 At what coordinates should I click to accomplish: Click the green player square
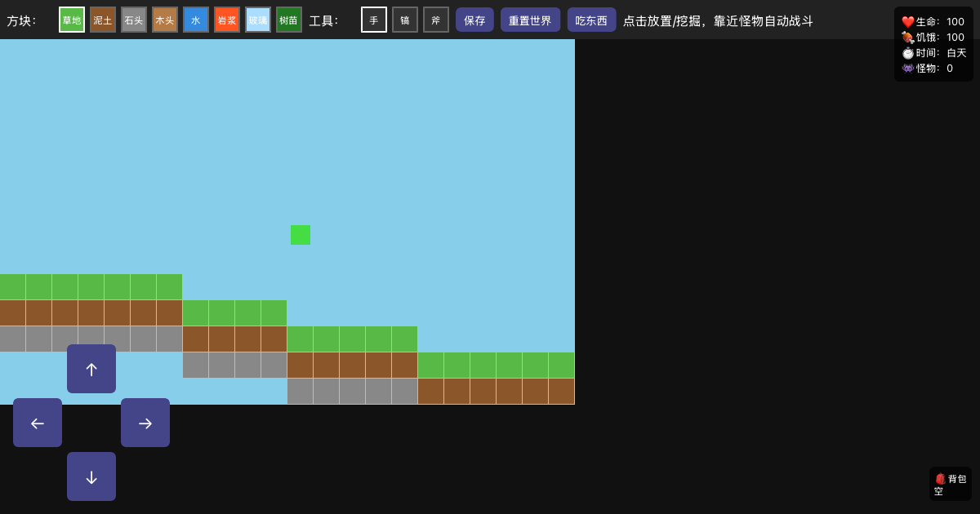tap(301, 235)
